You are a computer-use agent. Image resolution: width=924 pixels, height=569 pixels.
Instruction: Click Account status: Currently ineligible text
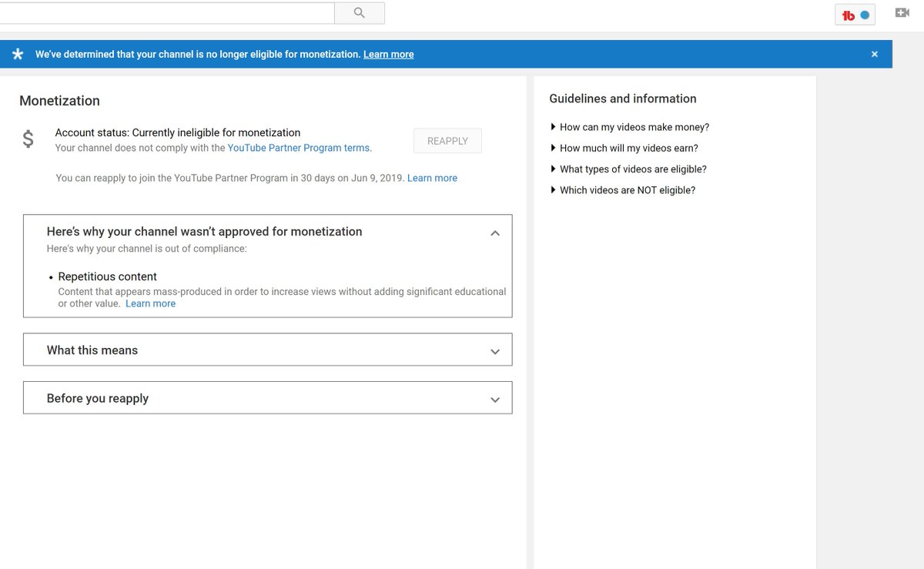tap(178, 132)
